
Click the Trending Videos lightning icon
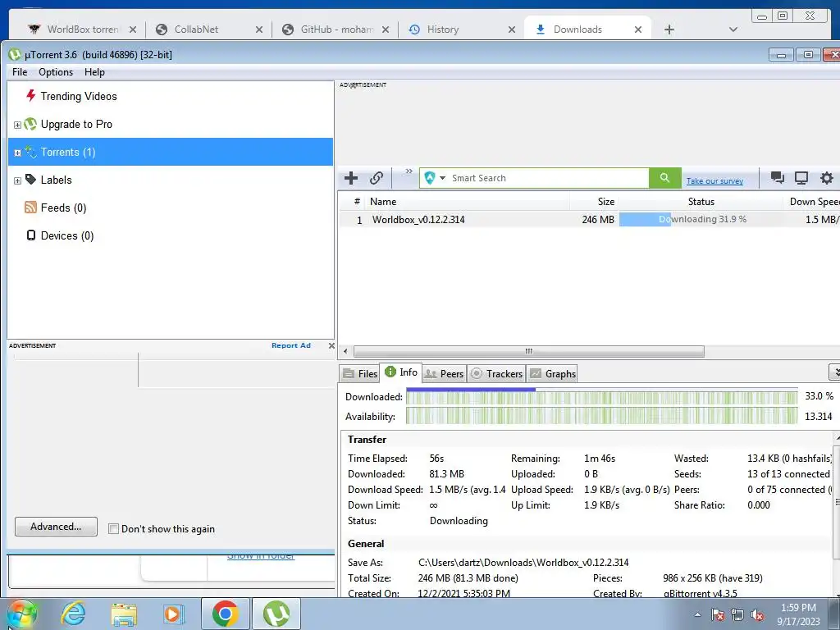click(31, 96)
